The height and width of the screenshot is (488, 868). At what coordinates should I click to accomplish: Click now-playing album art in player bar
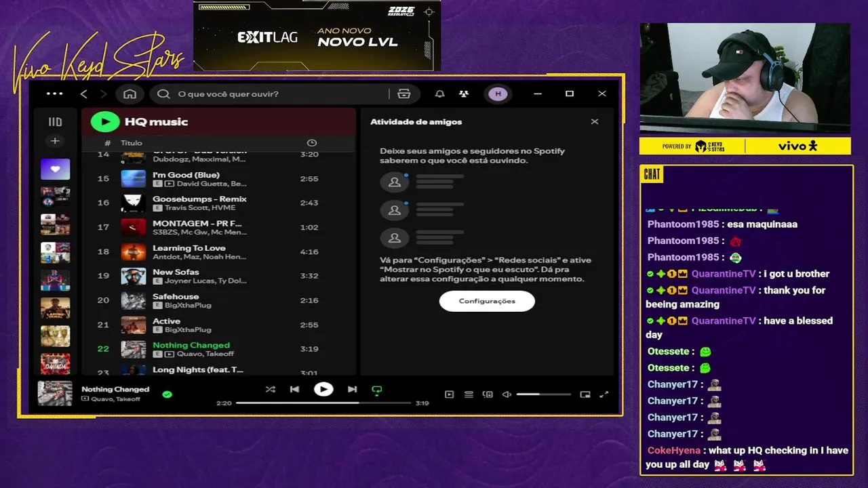pos(54,394)
